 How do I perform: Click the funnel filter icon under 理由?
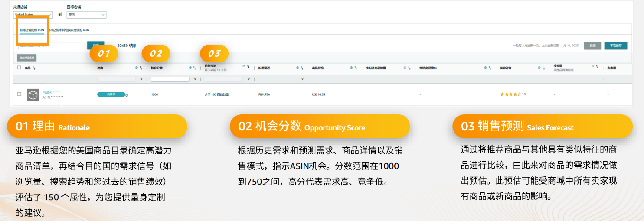pyautogui.click(x=141, y=79)
